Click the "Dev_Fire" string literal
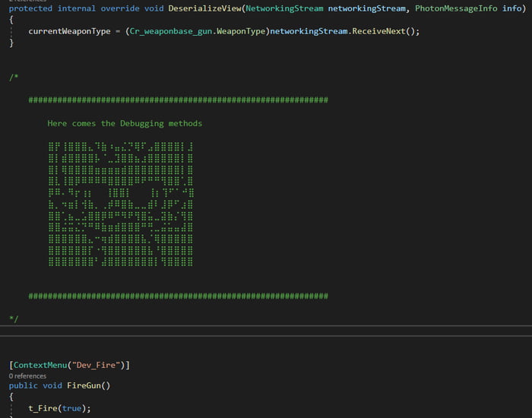 (97, 366)
